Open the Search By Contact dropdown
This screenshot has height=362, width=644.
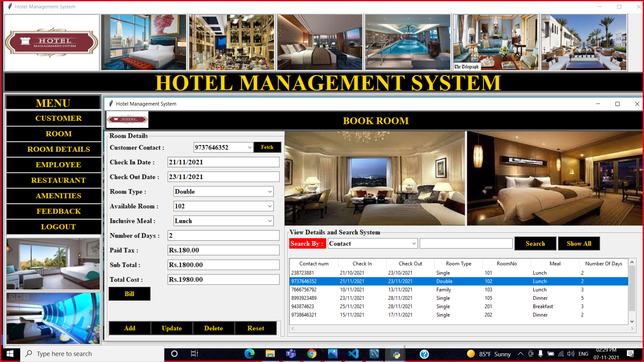414,243
